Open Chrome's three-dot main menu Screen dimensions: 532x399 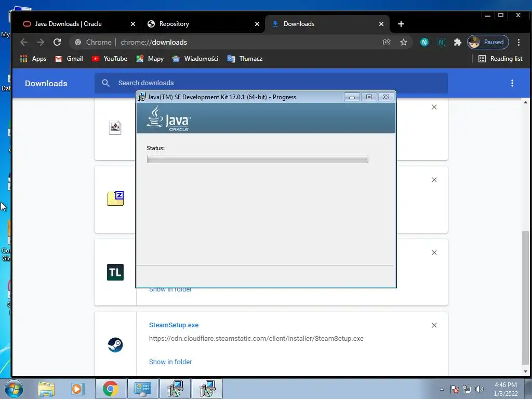(518, 42)
